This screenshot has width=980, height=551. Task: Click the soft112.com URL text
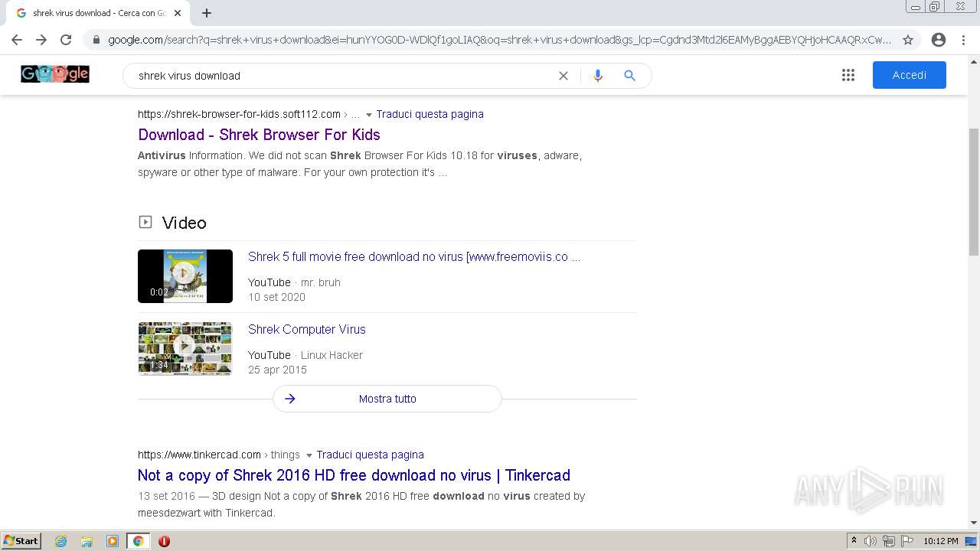[239, 114]
